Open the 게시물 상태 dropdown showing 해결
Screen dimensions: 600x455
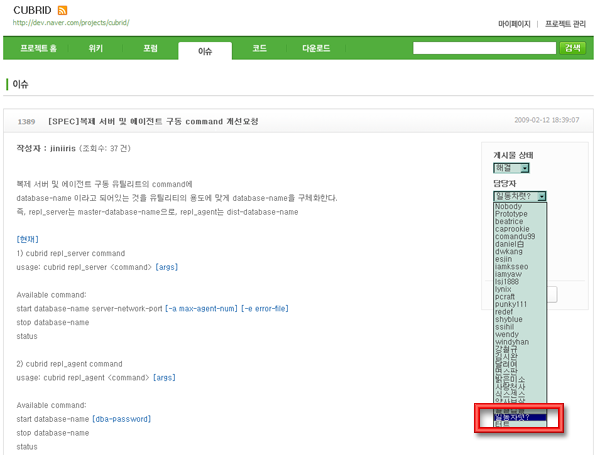tap(511, 168)
